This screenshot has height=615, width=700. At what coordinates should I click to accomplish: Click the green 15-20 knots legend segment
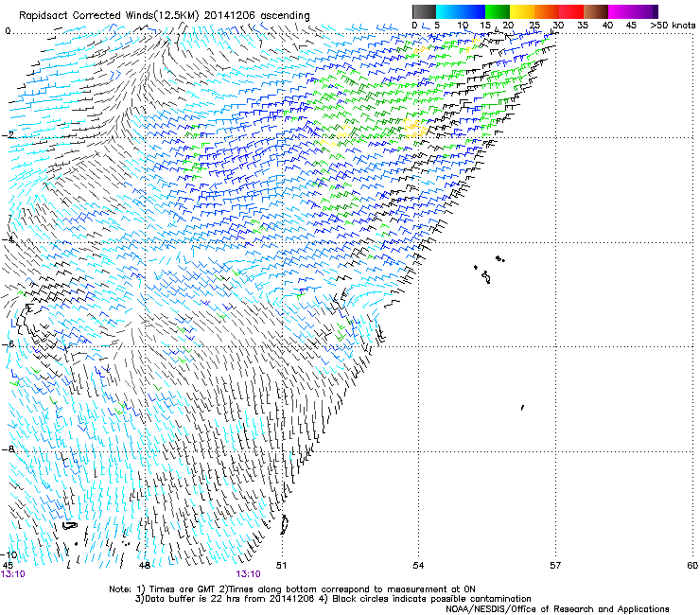point(498,11)
